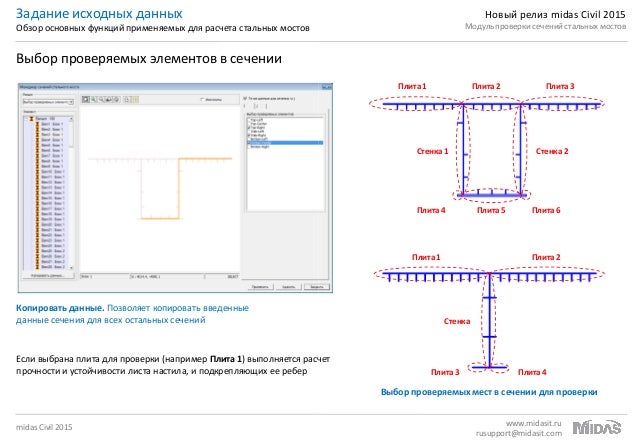
Task: Select the Elem3 row in the element tree
Action: [x=50, y=134]
